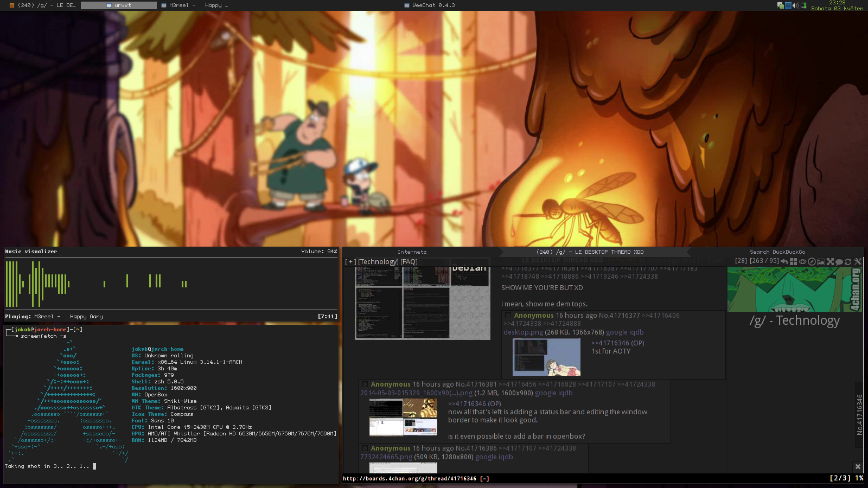Switch to the LE DESKTOP THREAD XDD tab

(590, 252)
